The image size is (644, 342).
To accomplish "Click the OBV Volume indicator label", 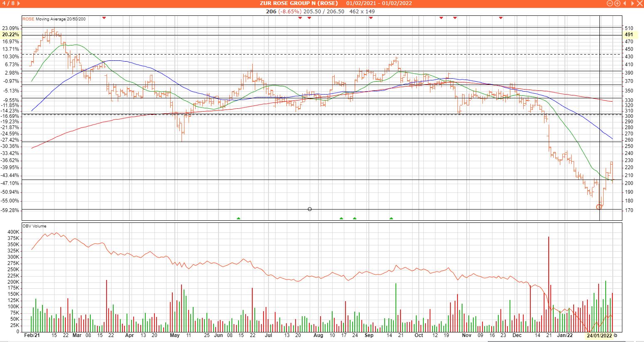I will 34,226.
